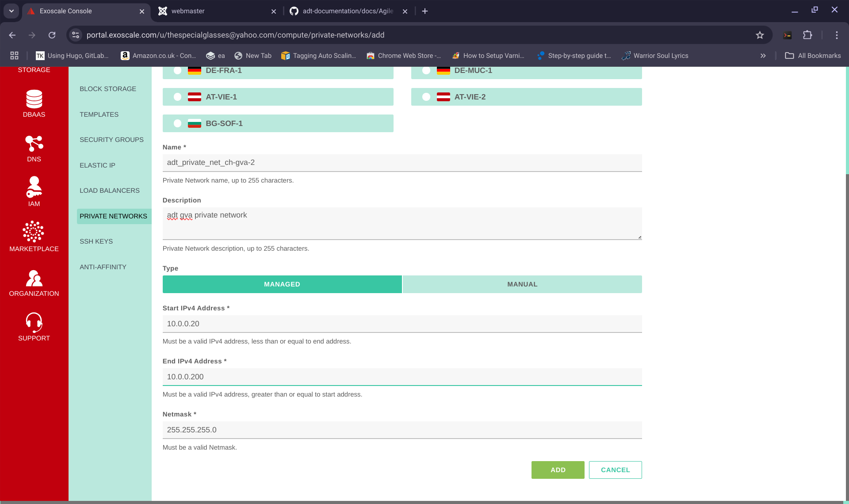Open the Chrome three-dot menu
The height and width of the screenshot is (504, 849).
click(837, 35)
